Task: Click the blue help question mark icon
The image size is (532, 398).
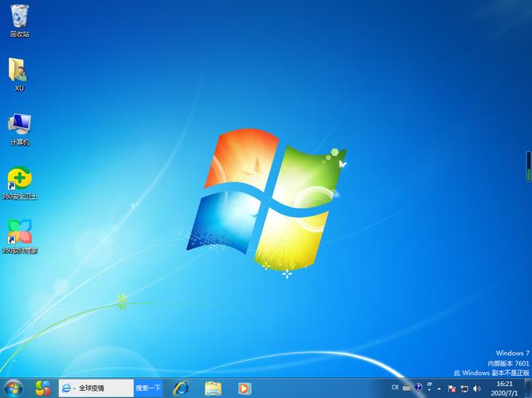Action: [x=418, y=387]
